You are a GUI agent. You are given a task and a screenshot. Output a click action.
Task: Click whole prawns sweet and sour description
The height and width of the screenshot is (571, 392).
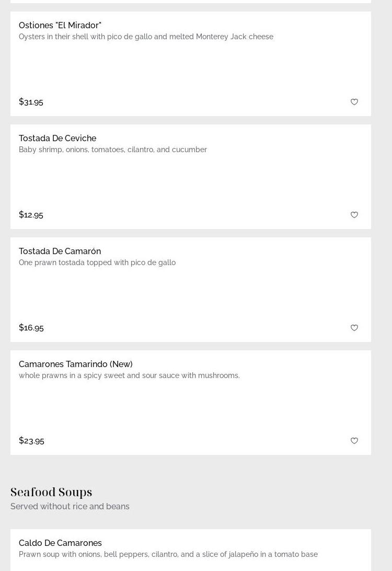pos(129,375)
